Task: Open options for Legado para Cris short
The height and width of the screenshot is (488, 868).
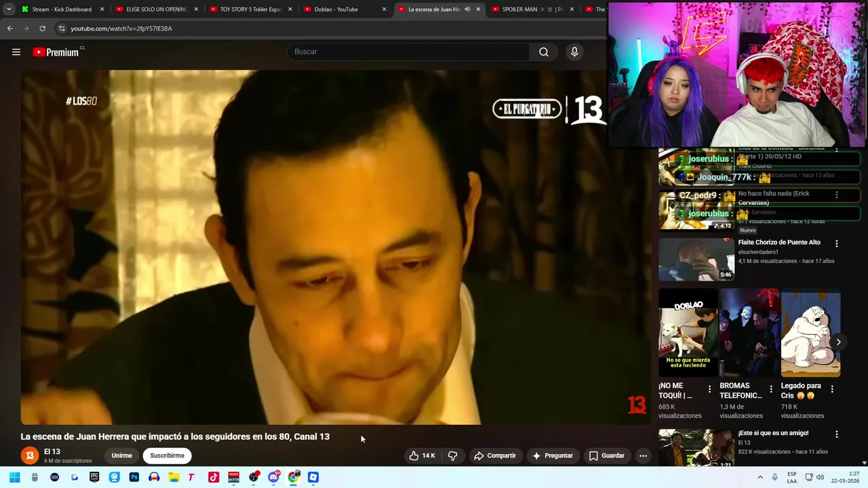Action: 832,389
